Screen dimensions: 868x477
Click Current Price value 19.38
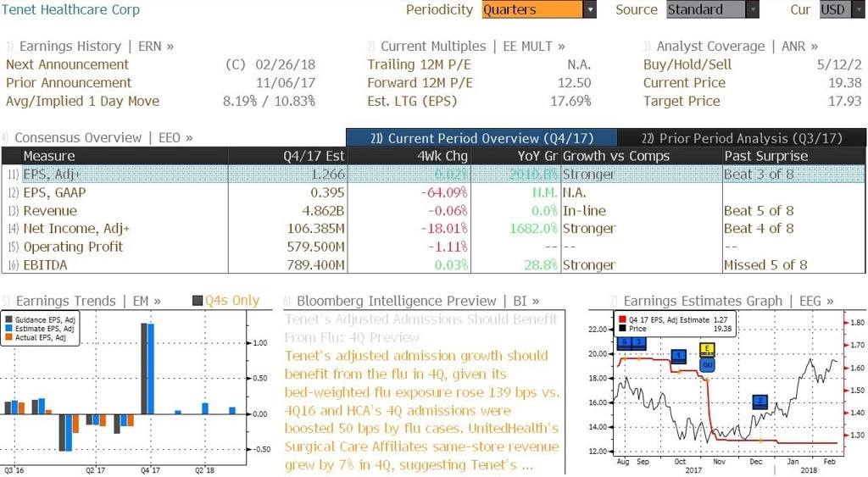pyautogui.click(x=845, y=82)
